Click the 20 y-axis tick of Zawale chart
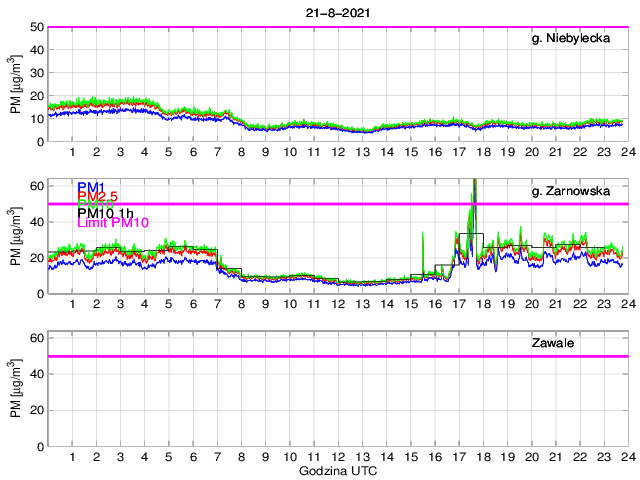 [37, 411]
